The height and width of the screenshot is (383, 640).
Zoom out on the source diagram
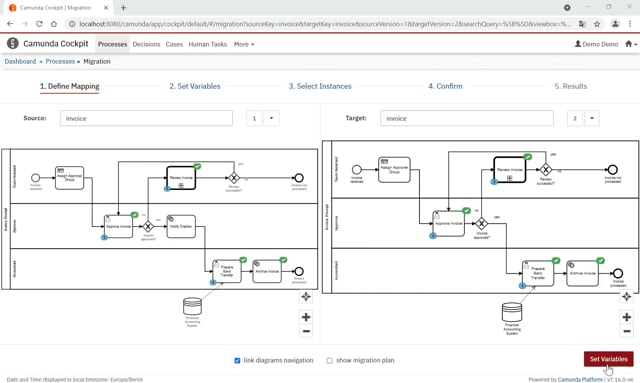[306, 331]
